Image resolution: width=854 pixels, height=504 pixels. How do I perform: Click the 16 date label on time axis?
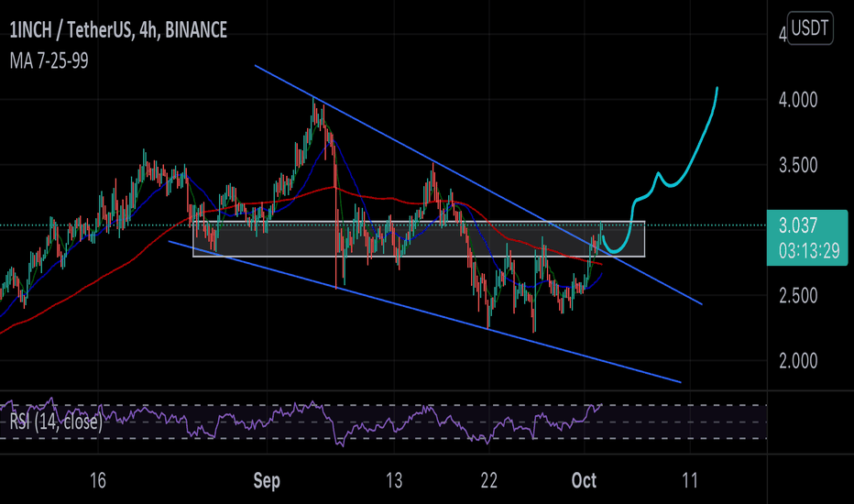click(97, 480)
